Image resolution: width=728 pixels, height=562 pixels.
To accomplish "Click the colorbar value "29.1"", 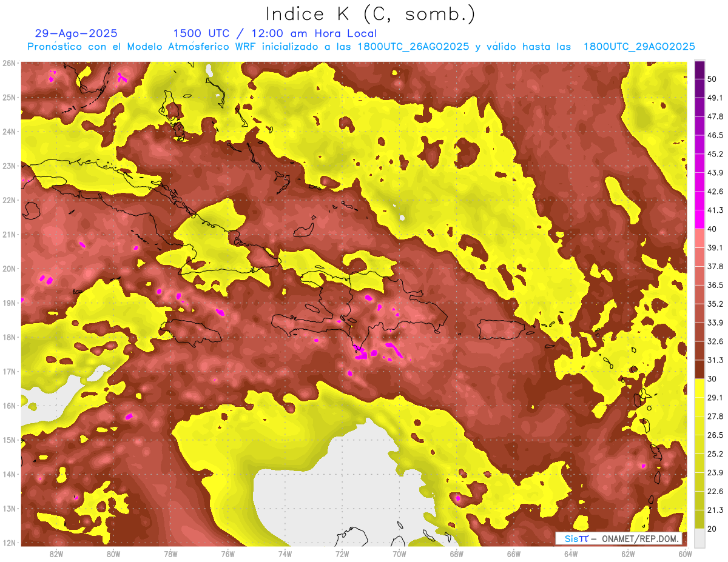I will pyautogui.click(x=715, y=398).
